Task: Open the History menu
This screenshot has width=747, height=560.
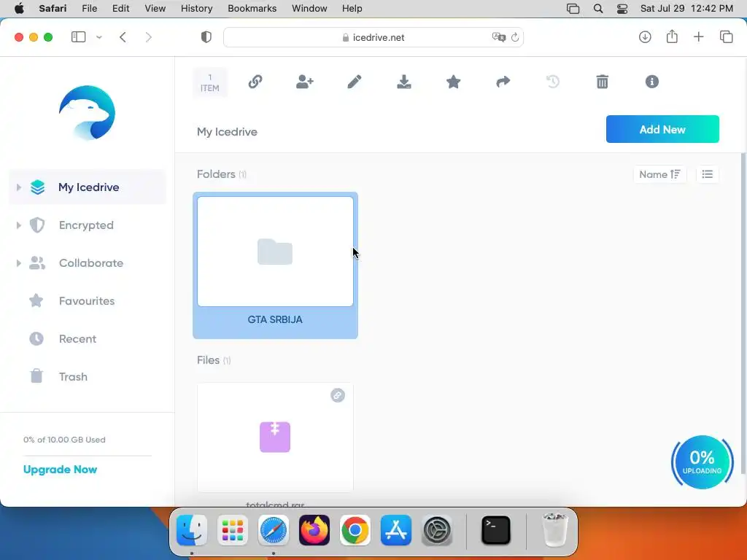Action: pyautogui.click(x=197, y=9)
